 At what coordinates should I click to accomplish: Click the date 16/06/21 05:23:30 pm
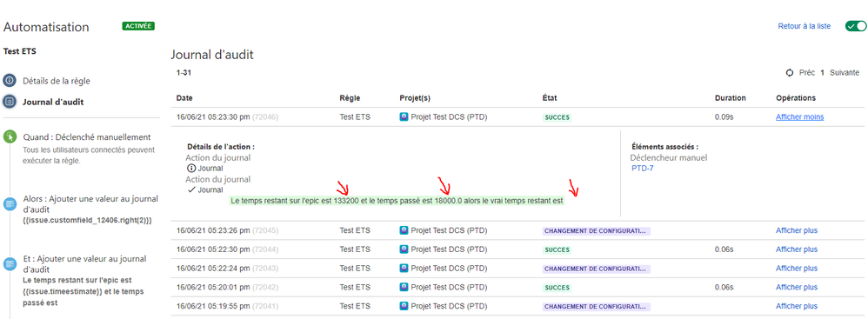213,117
